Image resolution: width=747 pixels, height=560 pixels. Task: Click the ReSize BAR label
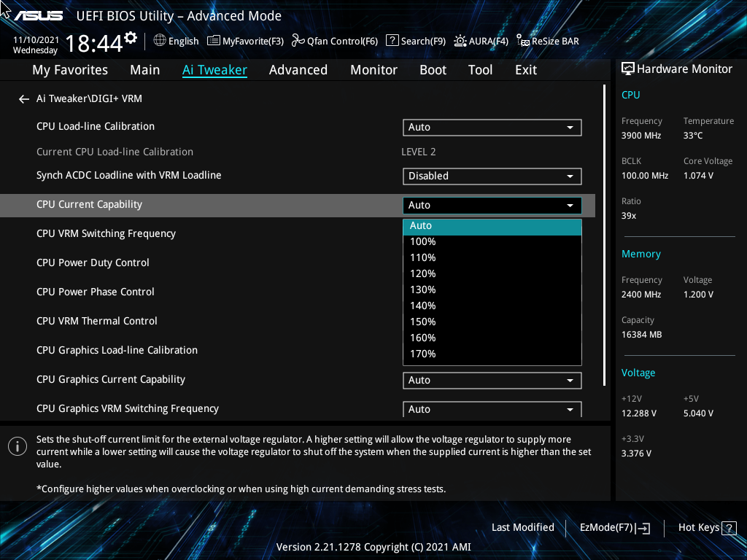click(555, 42)
